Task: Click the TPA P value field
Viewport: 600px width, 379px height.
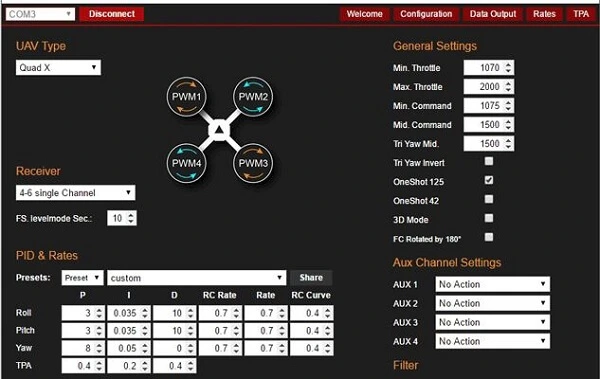Action: pos(83,366)
